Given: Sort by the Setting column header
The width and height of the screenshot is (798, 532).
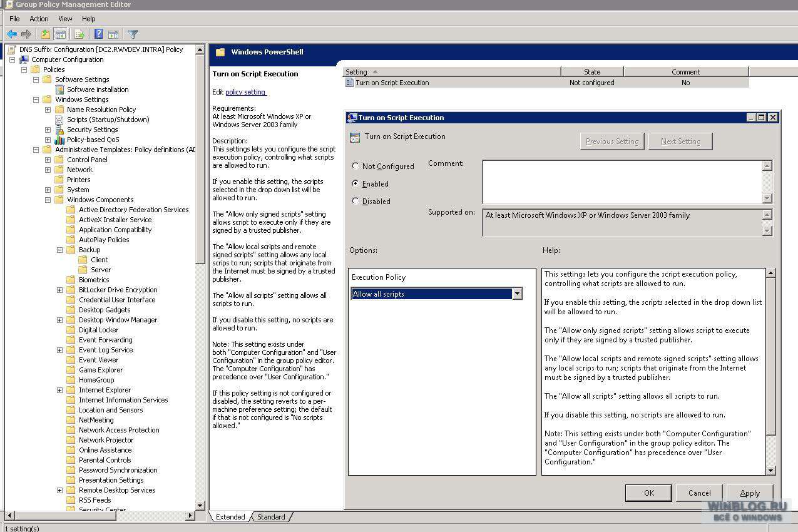Looking at the screenshot, I should tap(452, 72).
